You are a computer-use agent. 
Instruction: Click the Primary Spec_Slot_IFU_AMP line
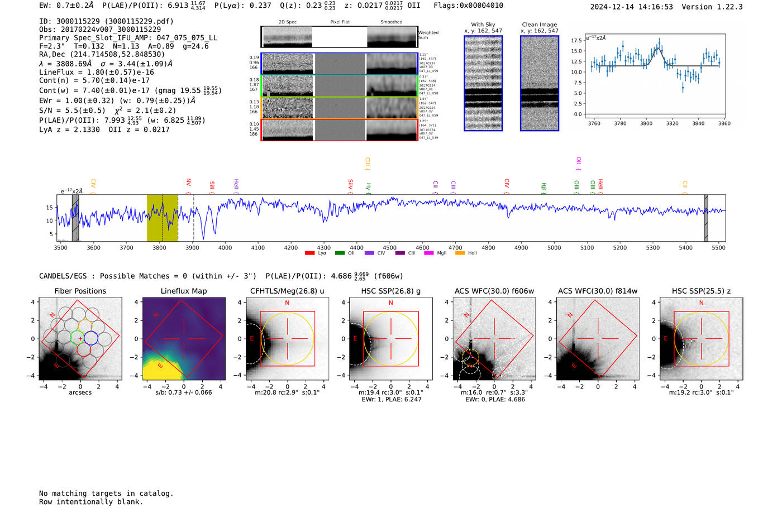coord(128,38)
